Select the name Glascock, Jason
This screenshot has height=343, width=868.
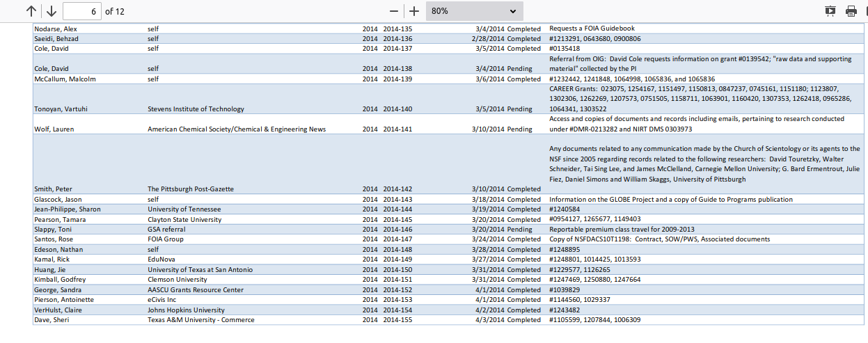pyautogui.click(x=58, y=200)
